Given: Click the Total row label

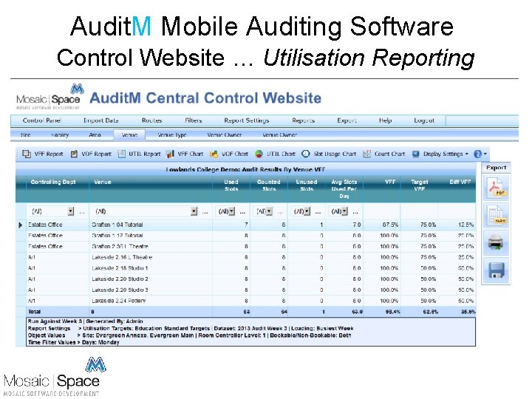Looking at the screenshot, I should tap(34, 312).
